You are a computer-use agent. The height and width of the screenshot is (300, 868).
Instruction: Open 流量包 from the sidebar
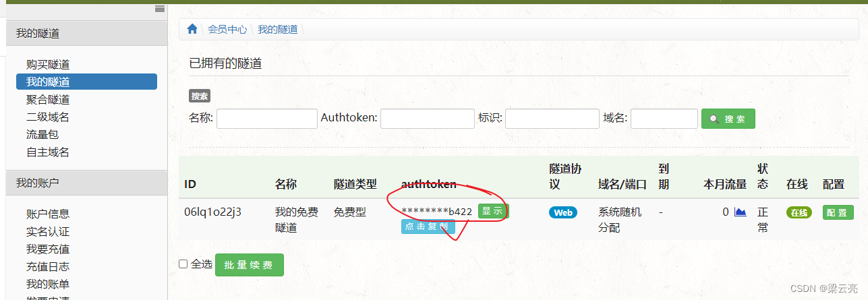click(x=42, y=135)
